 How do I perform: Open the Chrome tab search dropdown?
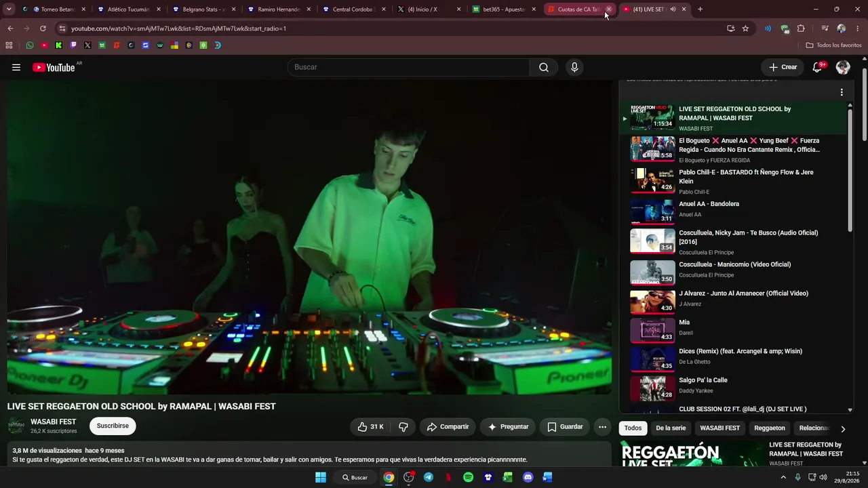click(x=9, y=9)
